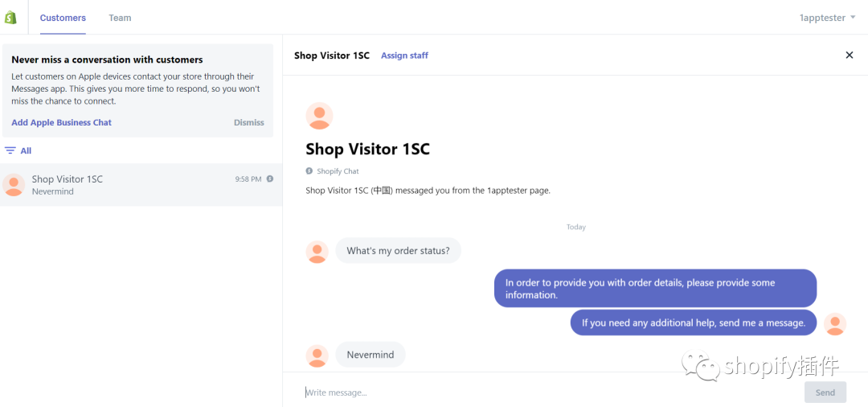
Task: Click the filter lines icon beside All
Action: pos(10,150)
